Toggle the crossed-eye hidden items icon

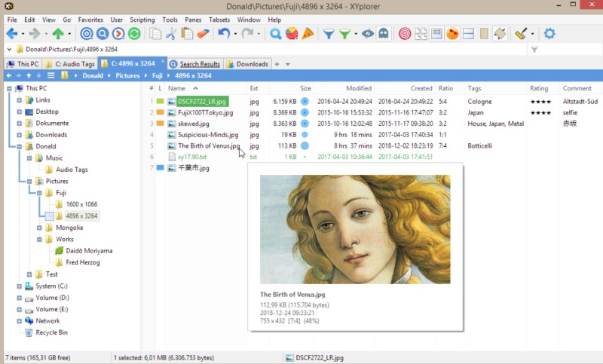coord(367,34)
